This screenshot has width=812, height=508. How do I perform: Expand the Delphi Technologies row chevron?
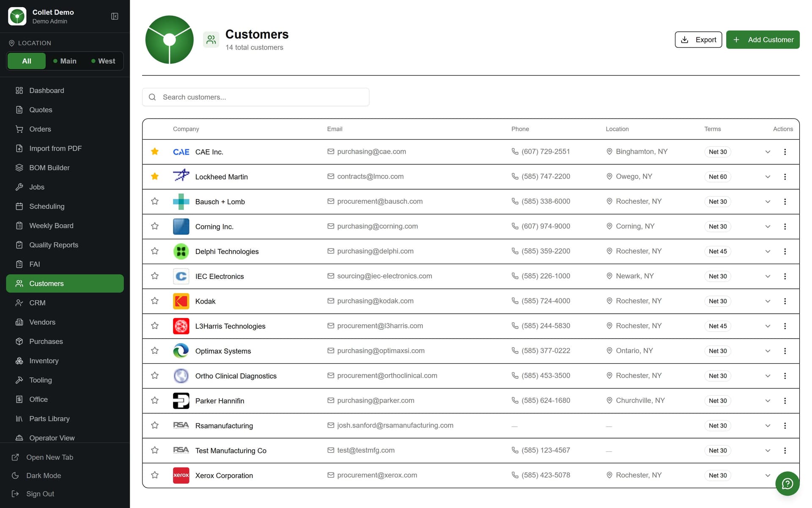click(x=768, y=251)
